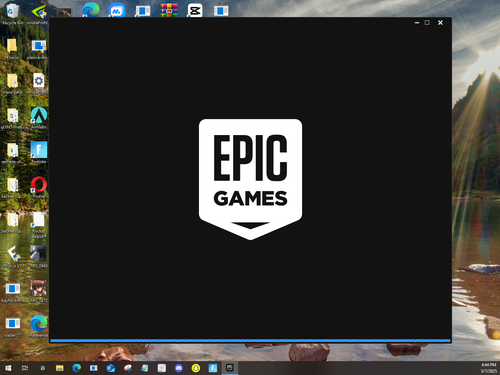Open Snapchat from the taskbar
This screenshot has width=500, height=375.
coord(196,368)
